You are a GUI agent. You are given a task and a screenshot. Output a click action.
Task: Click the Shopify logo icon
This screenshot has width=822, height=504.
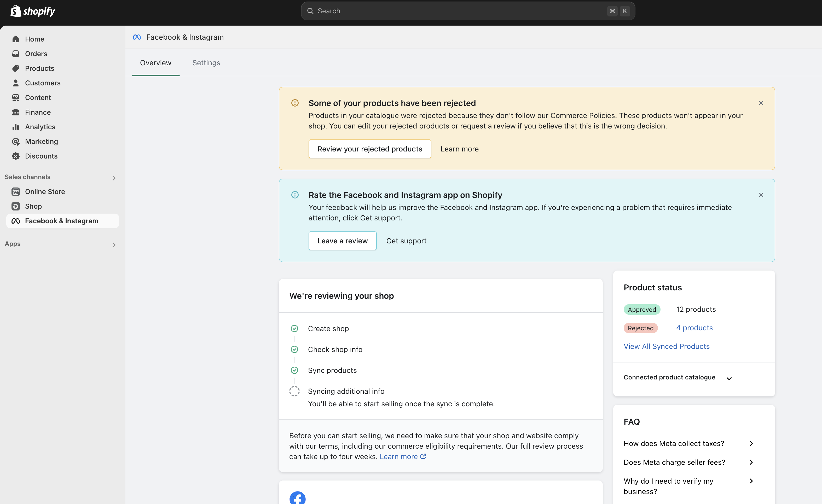[16, 11]
